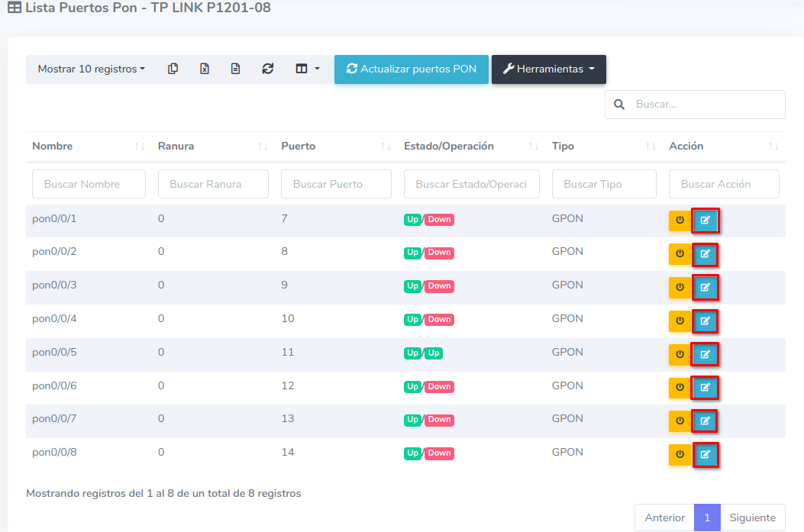Viewport: 804px width, 532px height.
Task: Toggle power button for pon0/0/6
Action: [x=680, y=388]
